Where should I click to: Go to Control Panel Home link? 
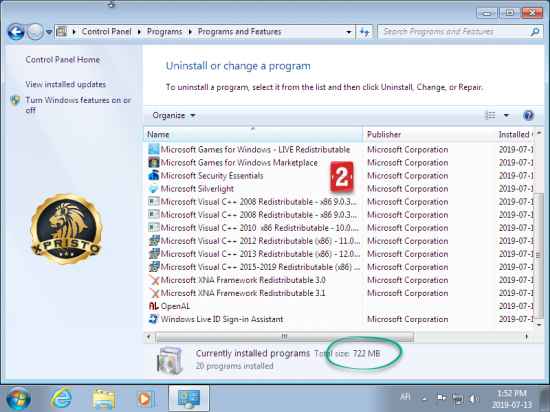click(x=63, y=60)
